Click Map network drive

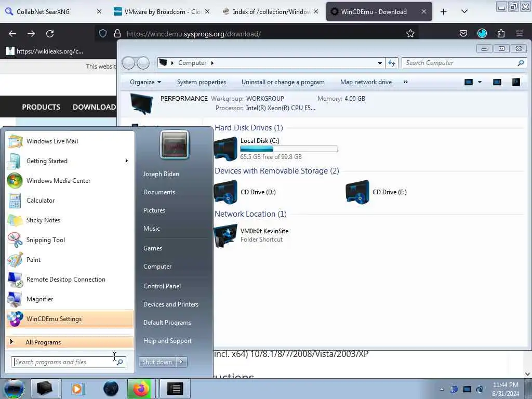coord(366,82)
